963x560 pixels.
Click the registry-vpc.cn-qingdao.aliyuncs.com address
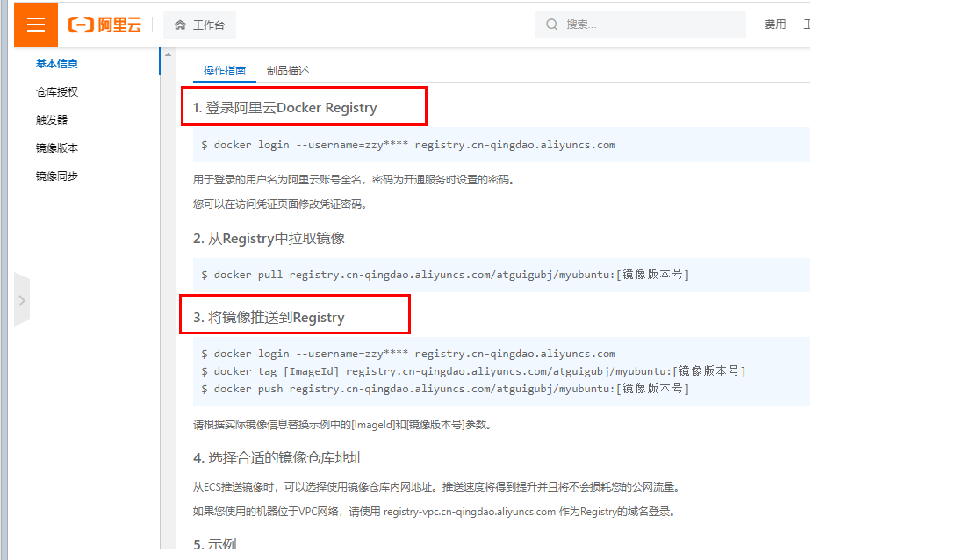coord(470,512)
